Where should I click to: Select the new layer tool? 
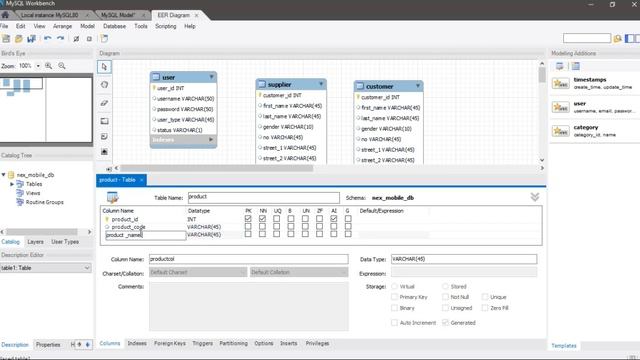pos(104,121)
